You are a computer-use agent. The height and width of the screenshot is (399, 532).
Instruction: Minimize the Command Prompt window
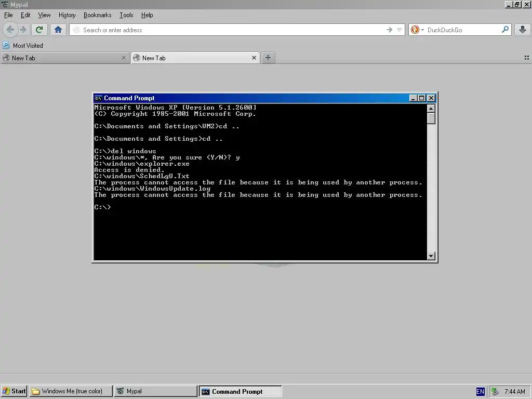click(x=413, y=98)
